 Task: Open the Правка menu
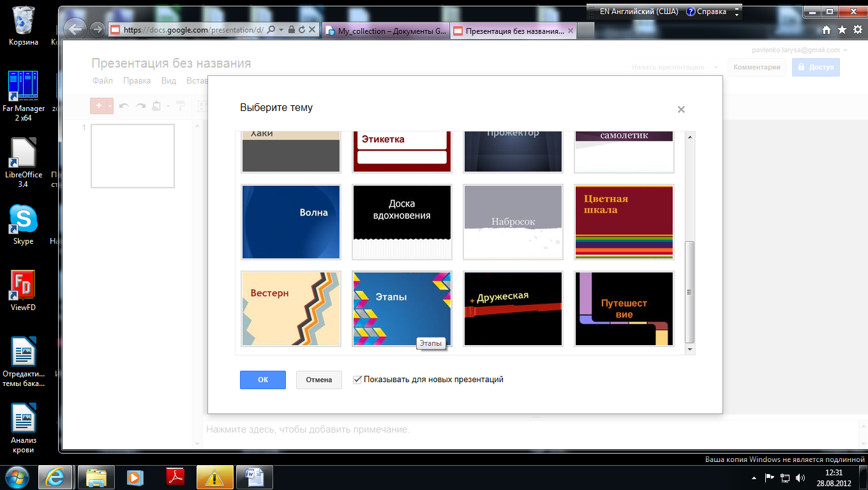(137, 81)
